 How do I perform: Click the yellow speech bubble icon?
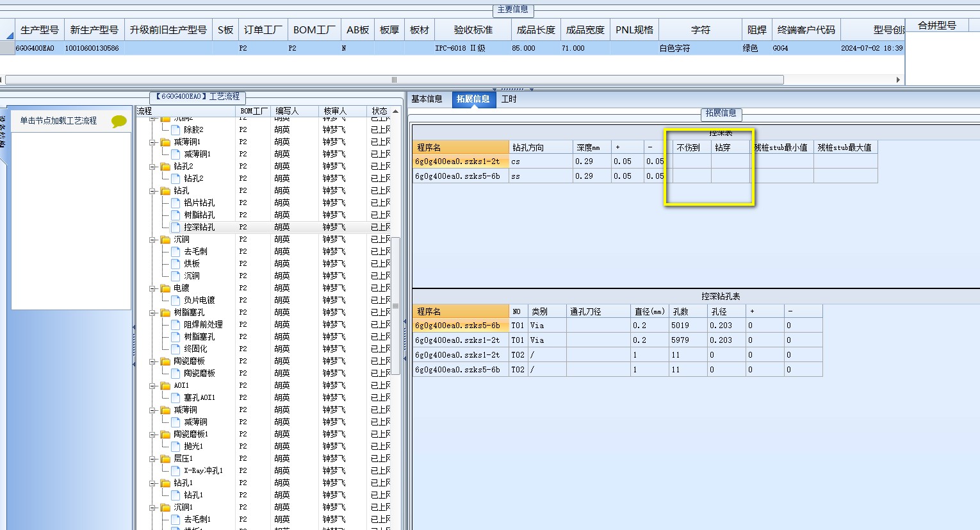coord(119,121)
